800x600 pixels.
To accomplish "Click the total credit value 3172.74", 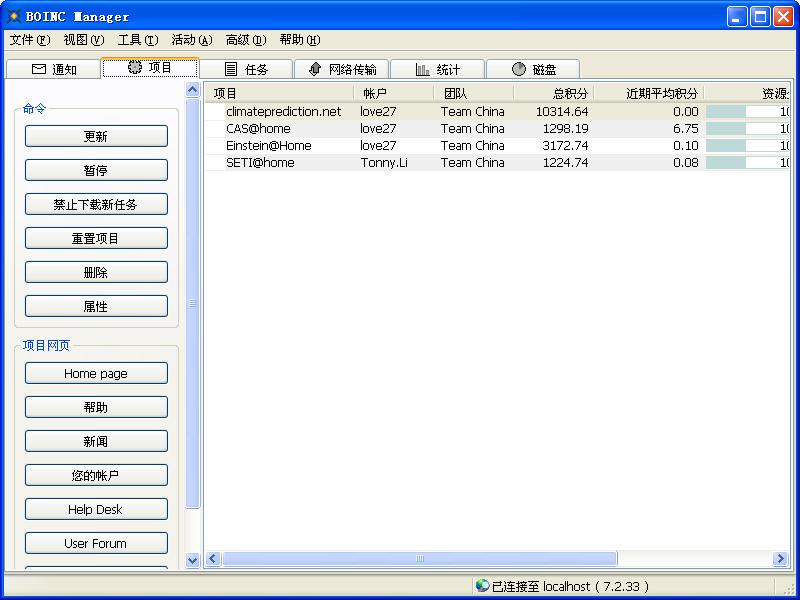I will pyautogui.click(x=565, y=145).
